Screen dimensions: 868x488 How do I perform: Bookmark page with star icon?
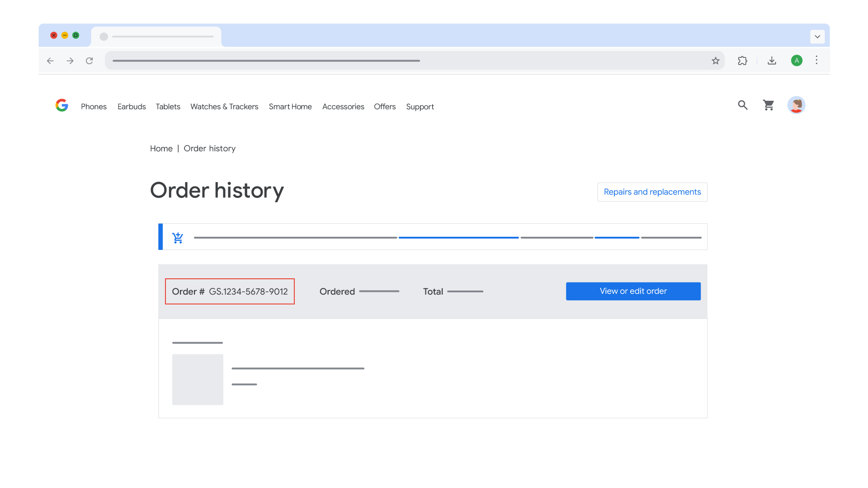tap(715, 61)
